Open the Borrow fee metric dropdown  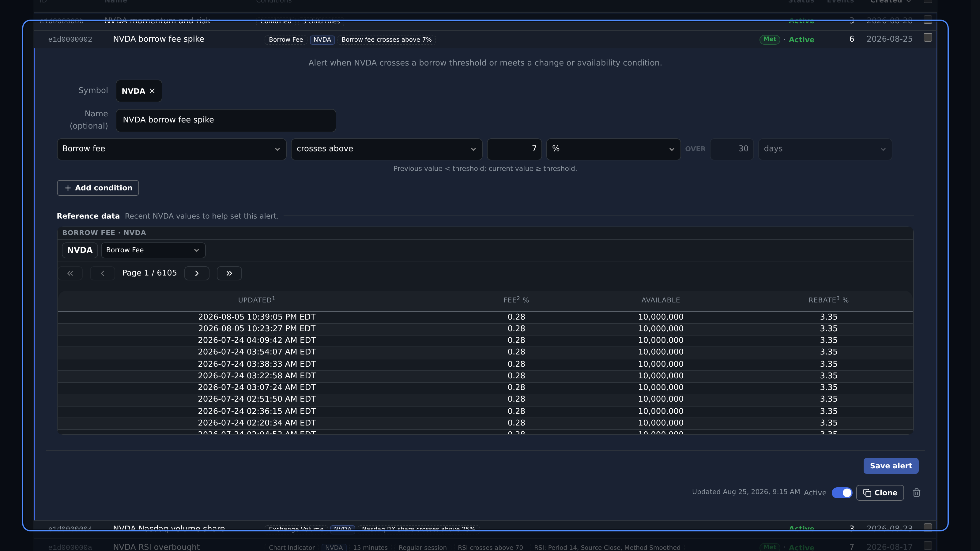point(171,149)
